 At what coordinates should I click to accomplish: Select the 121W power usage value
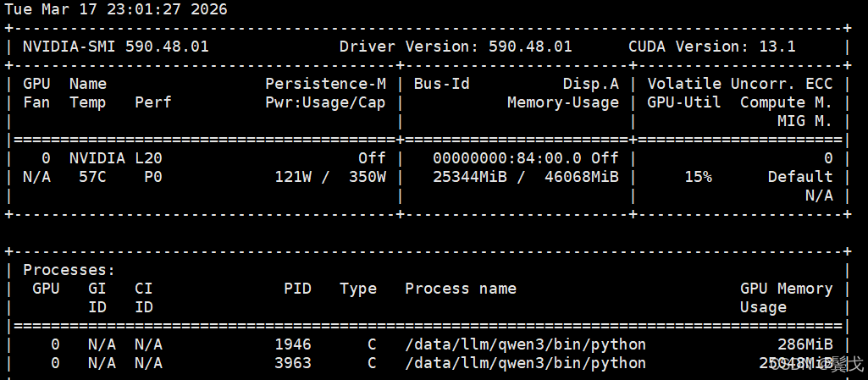point(293,177)
